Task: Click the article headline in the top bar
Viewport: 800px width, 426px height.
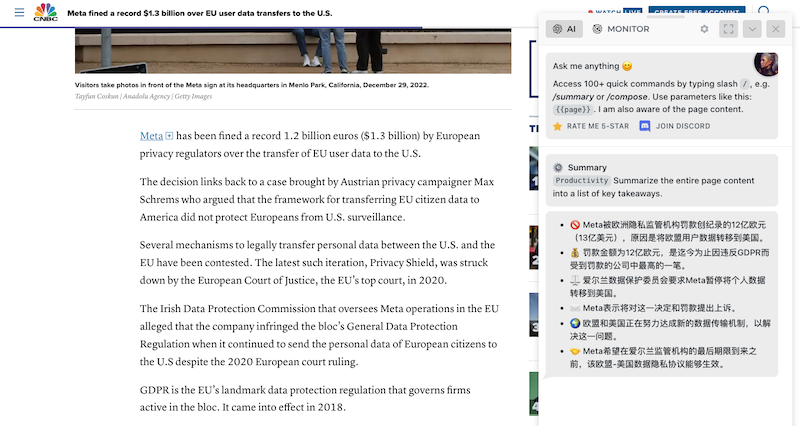Action: (x=199, y=13)
